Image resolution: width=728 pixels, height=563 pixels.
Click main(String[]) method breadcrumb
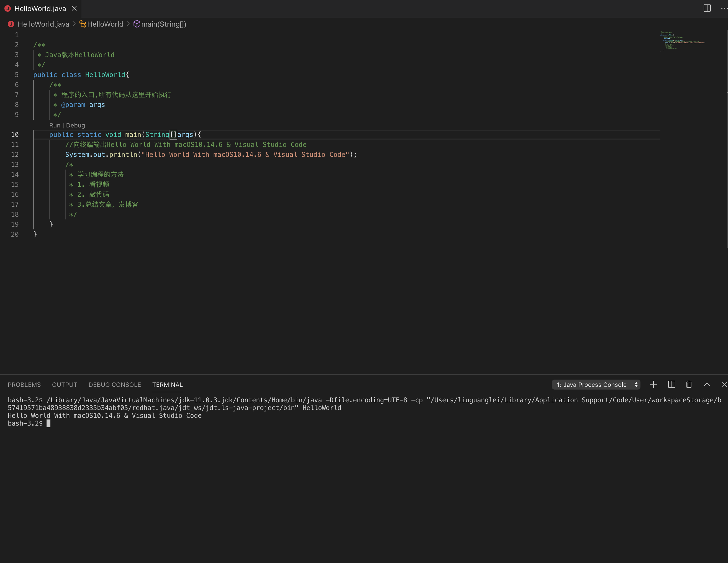(163, 24)
